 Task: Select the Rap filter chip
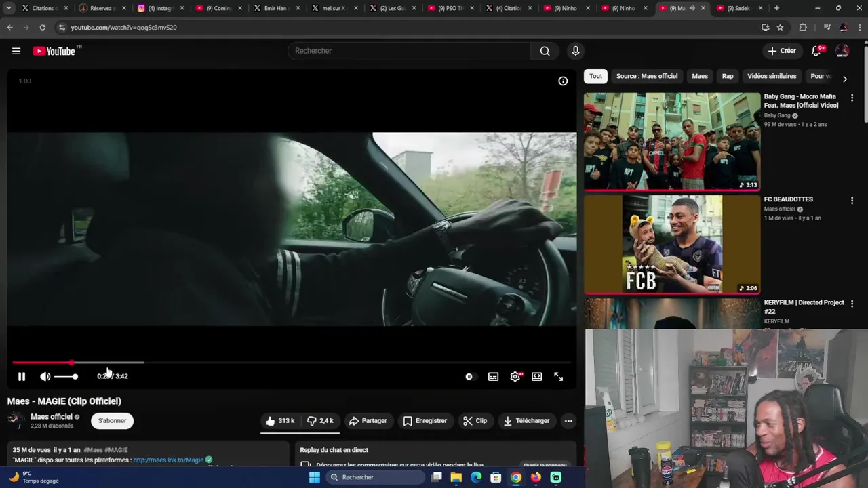click(728, 76)
